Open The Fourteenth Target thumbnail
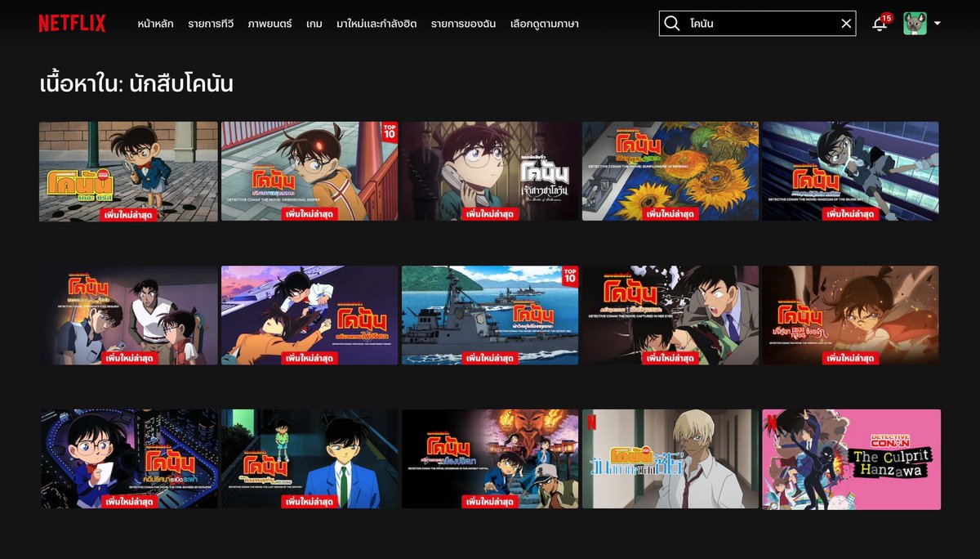Viewport: 980px width, 559px height. 310,315
